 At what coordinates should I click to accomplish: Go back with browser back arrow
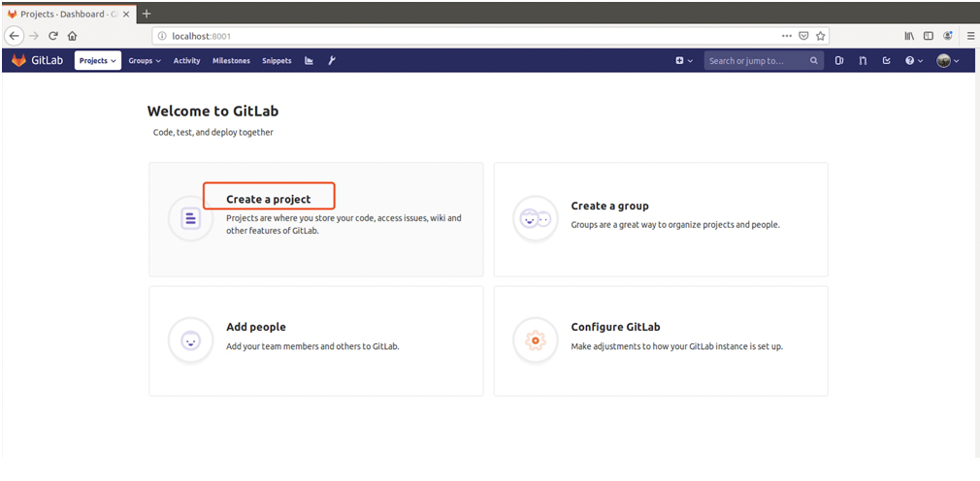pyautogui.click(x=14, y=36)
